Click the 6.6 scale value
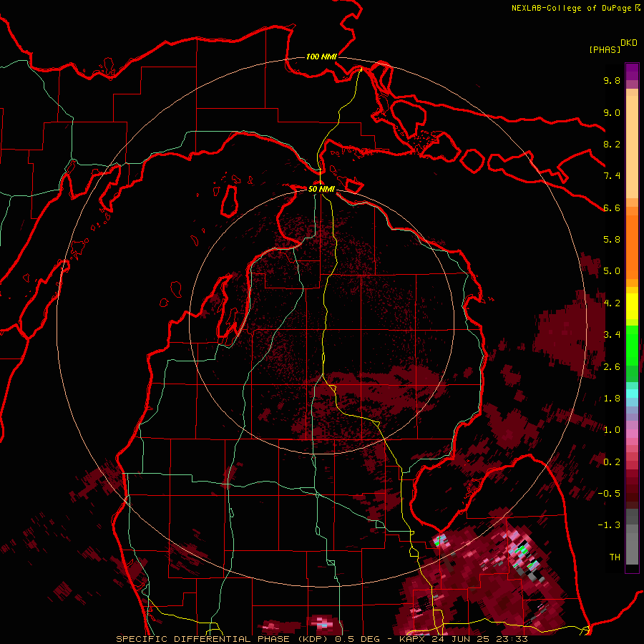 click(612, 208)
